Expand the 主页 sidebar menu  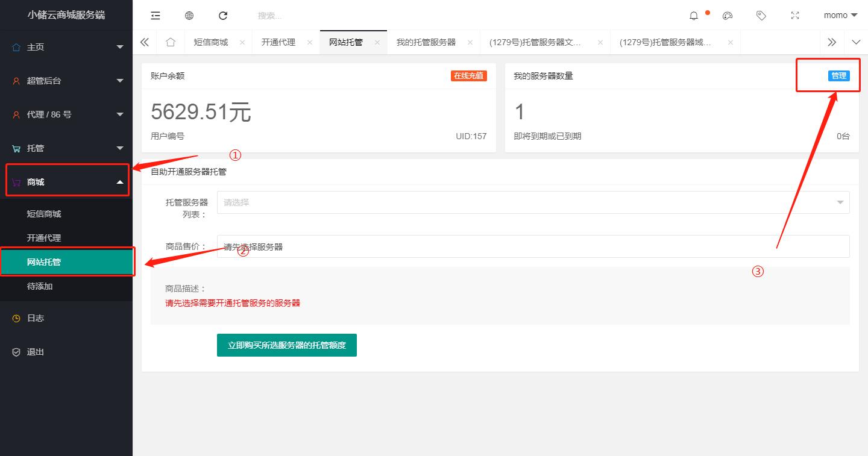[66, 47]
